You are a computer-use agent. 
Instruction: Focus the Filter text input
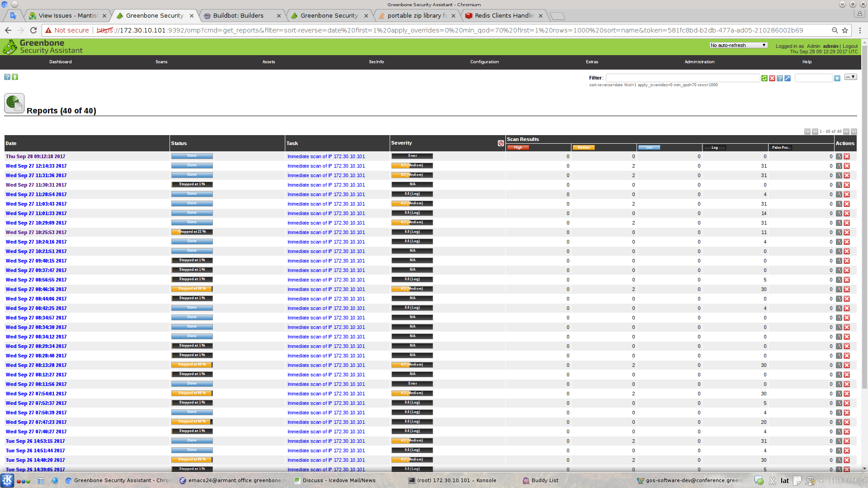[x=683, y=78]
